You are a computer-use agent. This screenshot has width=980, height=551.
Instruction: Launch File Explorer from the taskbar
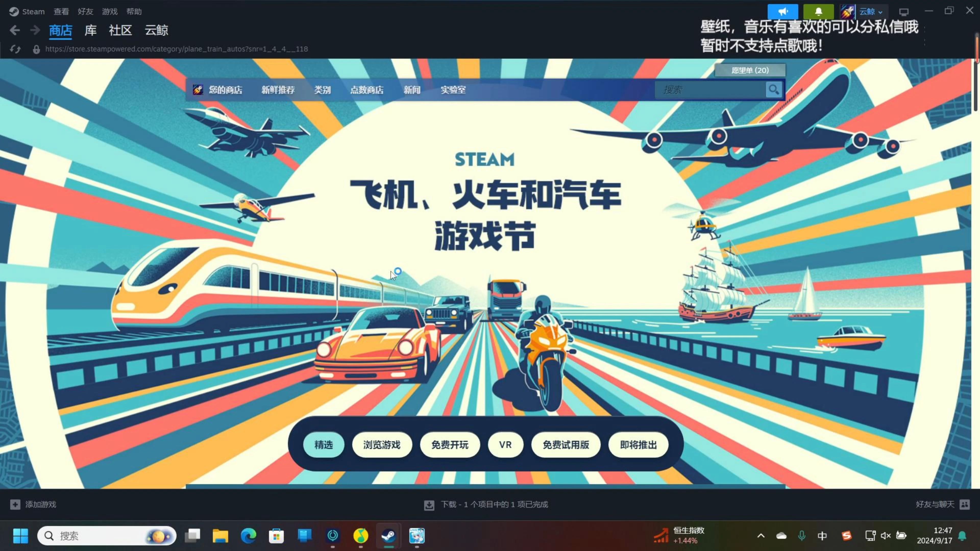[220, 536]
